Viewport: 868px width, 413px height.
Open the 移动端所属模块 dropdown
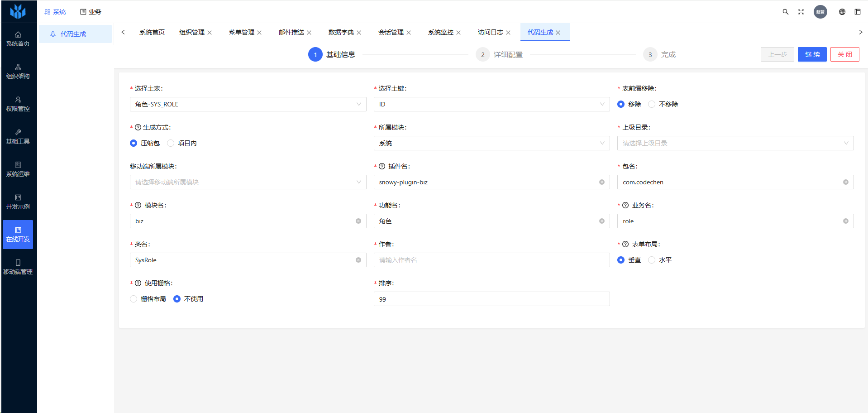[248, 182]
